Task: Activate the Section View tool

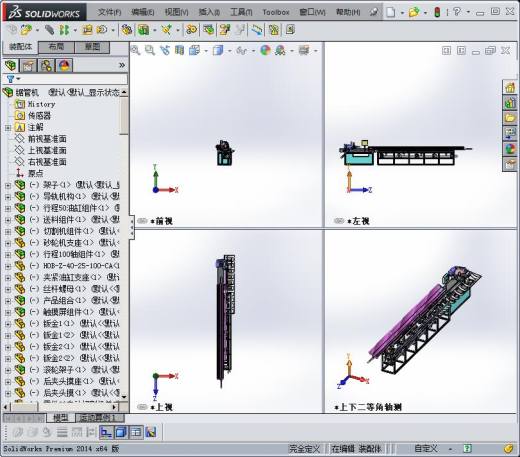Action: pyautogui.click(x=179, y=50)
